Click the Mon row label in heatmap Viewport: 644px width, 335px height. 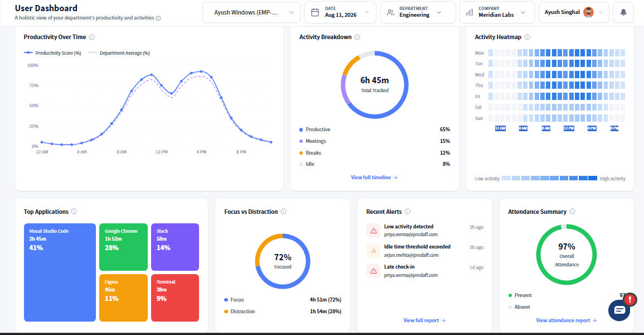480,53
